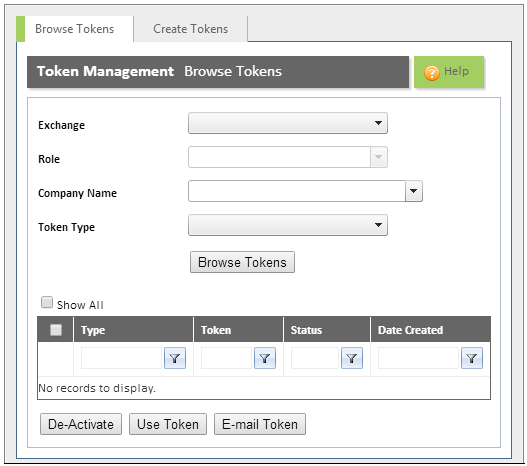Open the Token Type dropdown

click(288, 225)
